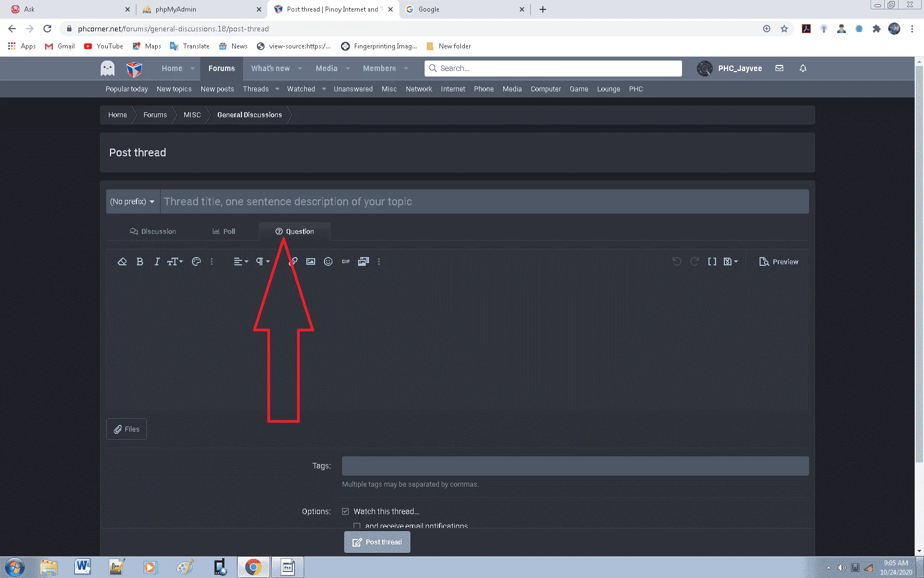Show more text formatting options

[x=212, y=261]
